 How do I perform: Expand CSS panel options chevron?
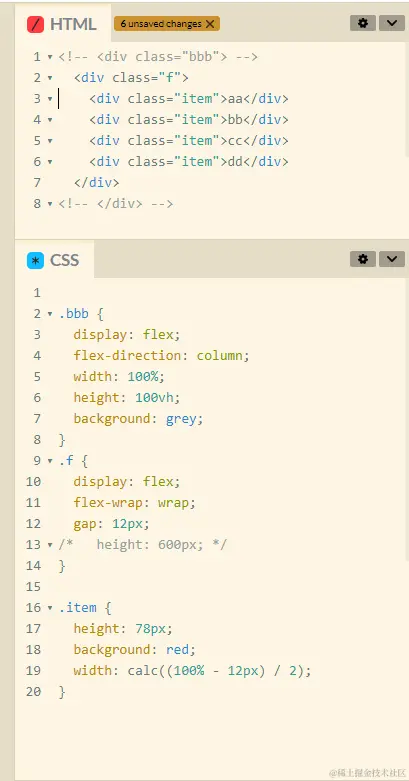pos(392,259)
